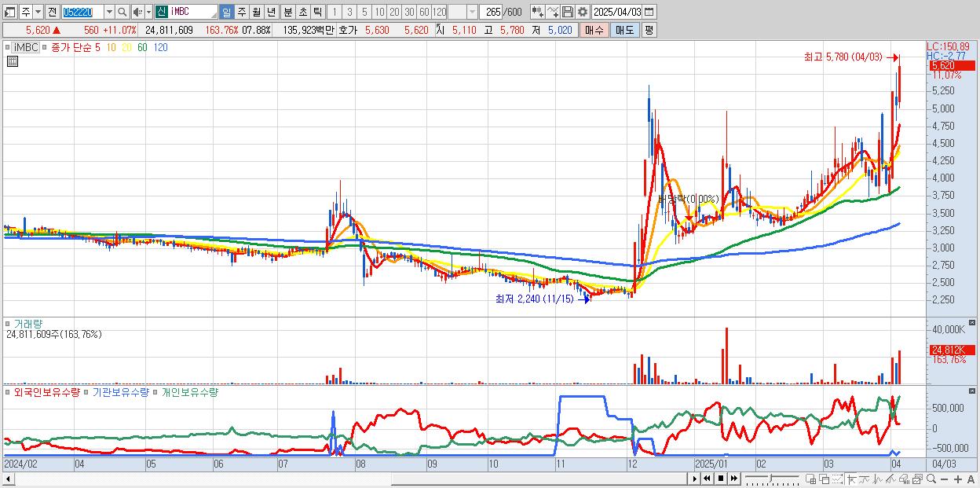The height and width of the screenshot is (488, 980).
Task: Click the iMBC chart legend label
Action: [27, 47]
